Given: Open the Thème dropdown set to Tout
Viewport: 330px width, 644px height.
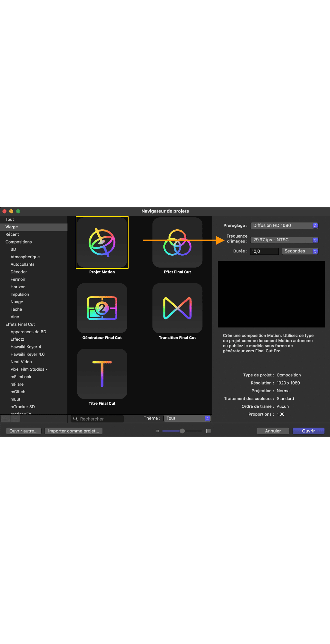Looking at the screenshot, I should click(x=187, y=418).
